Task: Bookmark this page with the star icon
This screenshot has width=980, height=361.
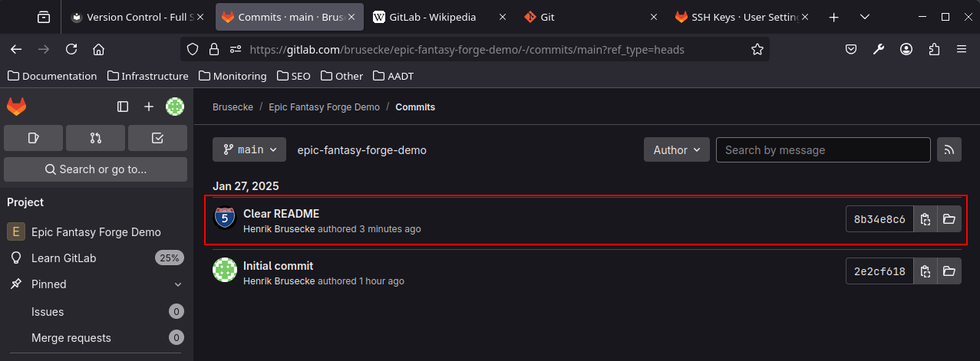Action: 757,49
